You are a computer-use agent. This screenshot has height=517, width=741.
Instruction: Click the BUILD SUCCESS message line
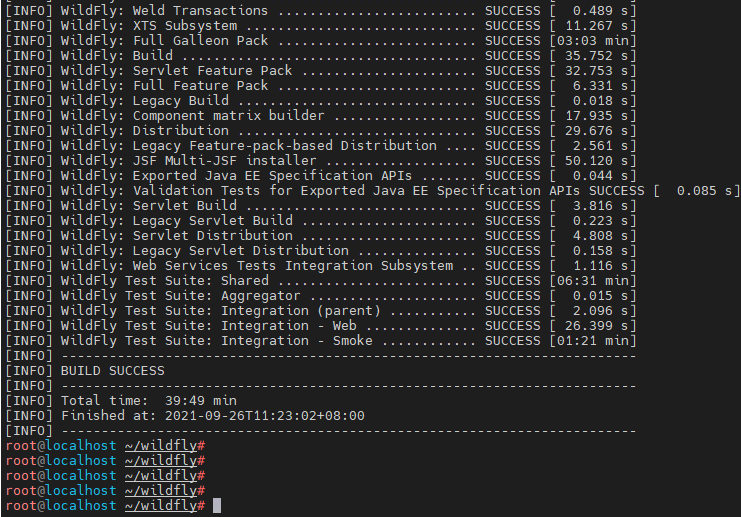(85, 371)
